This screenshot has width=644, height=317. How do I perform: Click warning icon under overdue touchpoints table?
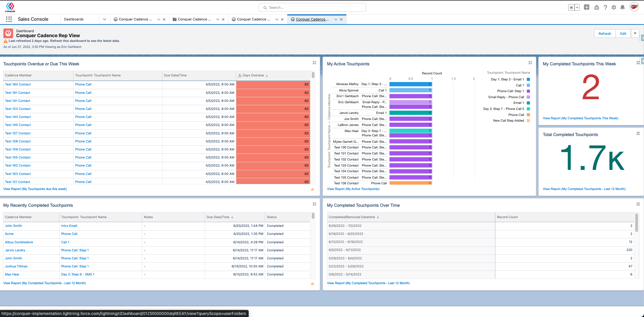point(312,189)
